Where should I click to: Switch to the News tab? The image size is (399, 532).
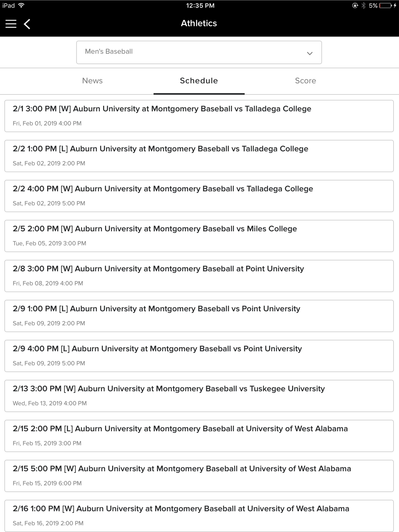(92, 81)
